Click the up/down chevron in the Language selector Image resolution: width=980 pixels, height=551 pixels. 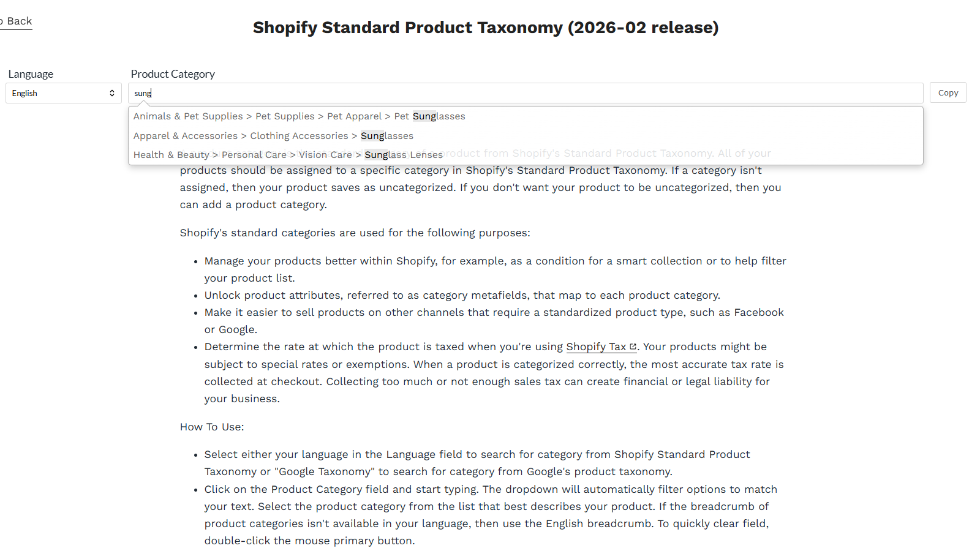[x=111, y=92]
